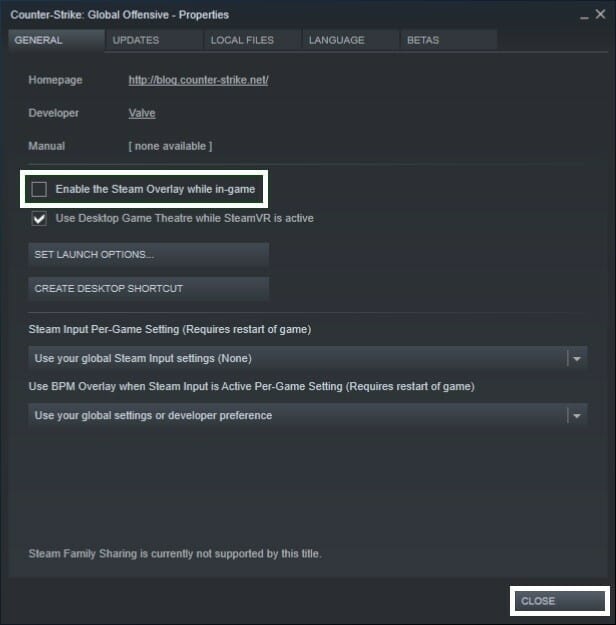The height and width of the screenshot is (625, 616).
Task: Follow the Valve developer link
Action: pyautogui.click(x=142, y=113)
